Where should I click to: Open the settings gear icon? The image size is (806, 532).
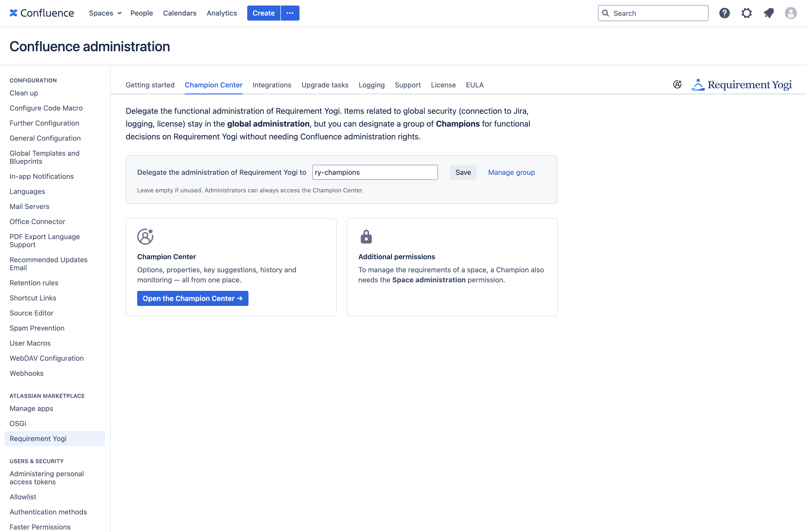[746, 13]
